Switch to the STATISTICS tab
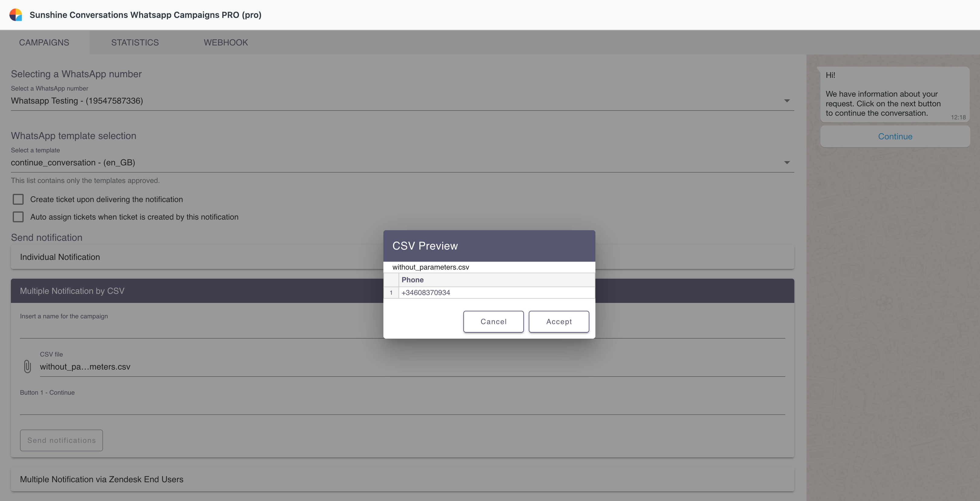Image resolution: width=980 pixels, height=501 pixels. (135, 42)
